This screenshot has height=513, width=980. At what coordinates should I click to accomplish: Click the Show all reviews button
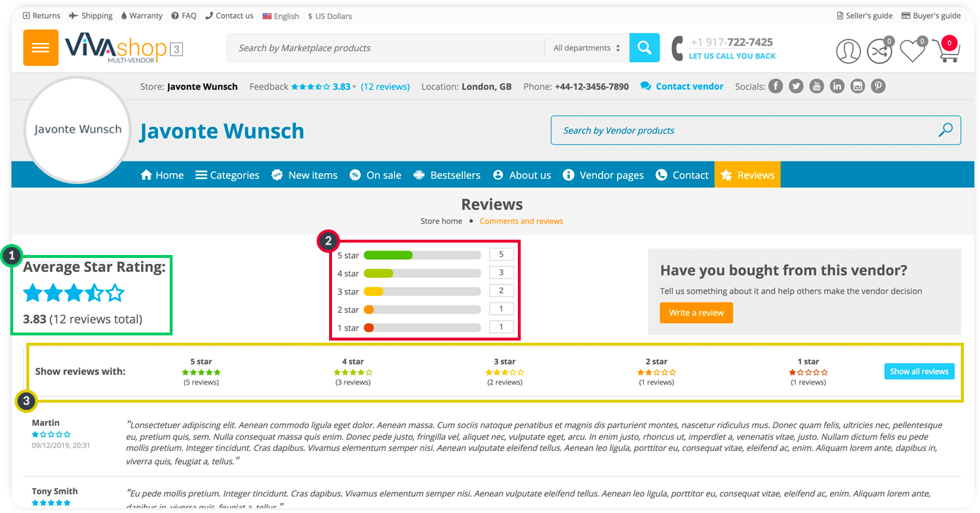[919, 371]
